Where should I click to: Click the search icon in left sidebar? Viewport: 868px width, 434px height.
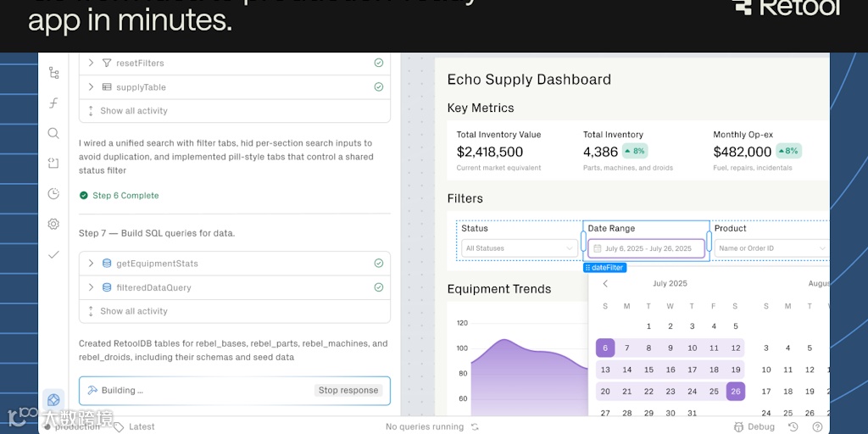[53, 133]
